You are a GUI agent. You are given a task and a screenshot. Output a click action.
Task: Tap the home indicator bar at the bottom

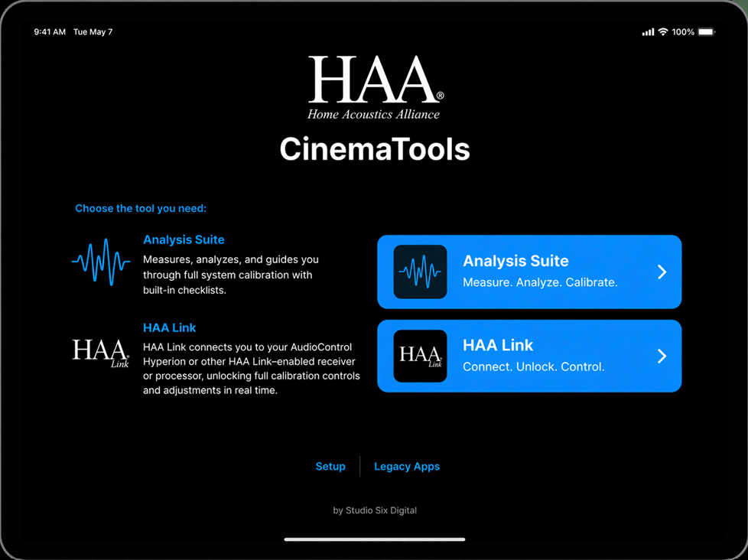[x=375, y=539]
